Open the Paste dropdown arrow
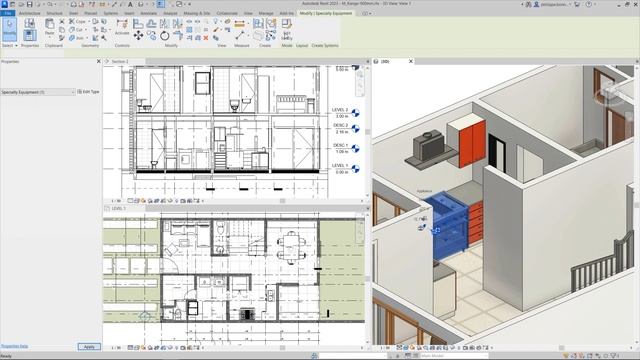Viewport: 640px width, 360px height. point(49,37)
